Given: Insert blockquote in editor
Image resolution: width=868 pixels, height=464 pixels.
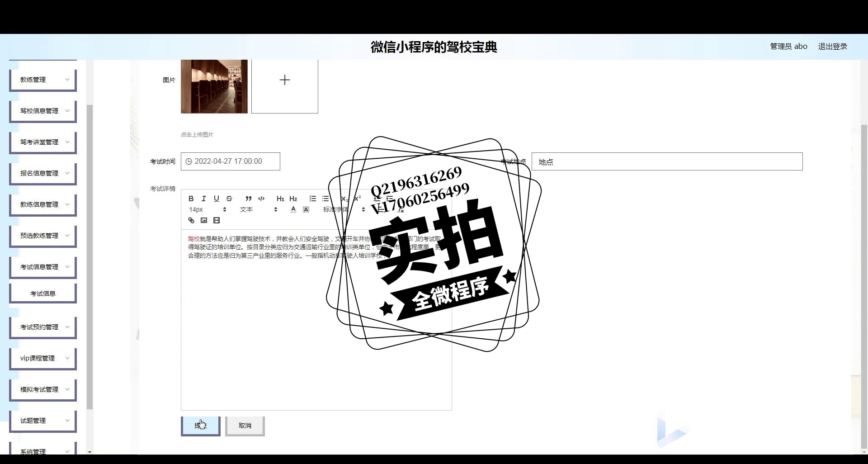Looking at the screenshot, I should pos(248,199).
